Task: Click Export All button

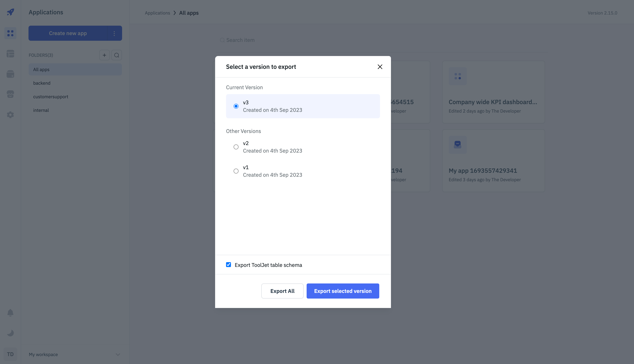Action: point(282,291)
